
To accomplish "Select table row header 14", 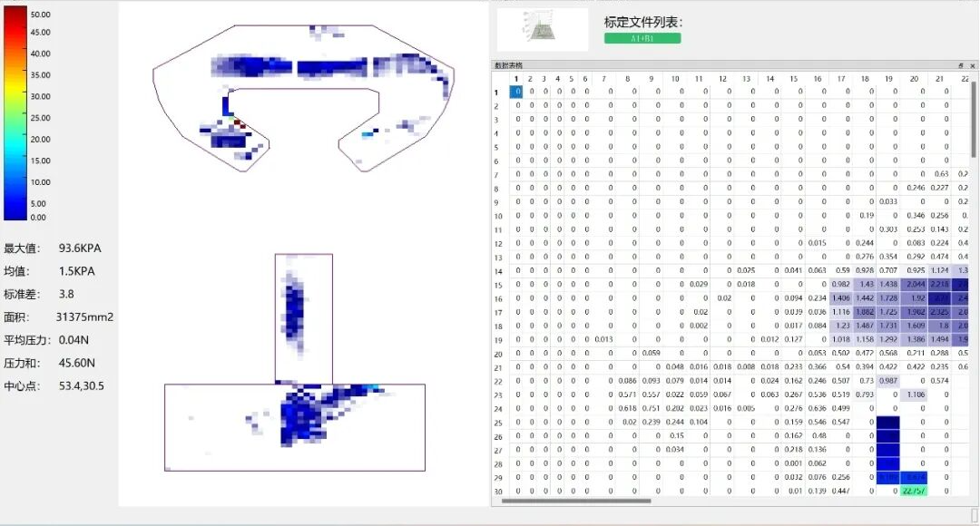I will pyautogui.click(x=498, y=272).
